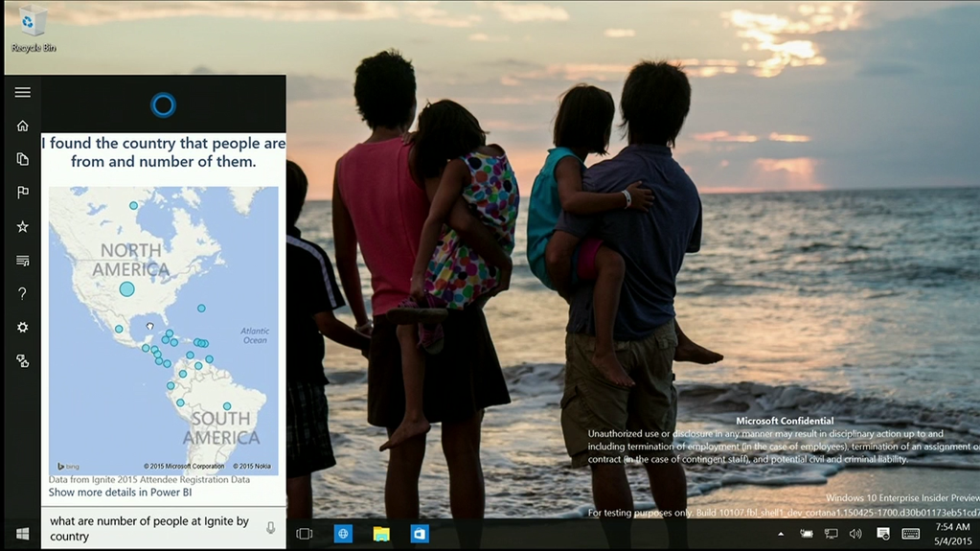Launch the browser globe icon on taskbar
Screen dimensions: 980x551
343,534
